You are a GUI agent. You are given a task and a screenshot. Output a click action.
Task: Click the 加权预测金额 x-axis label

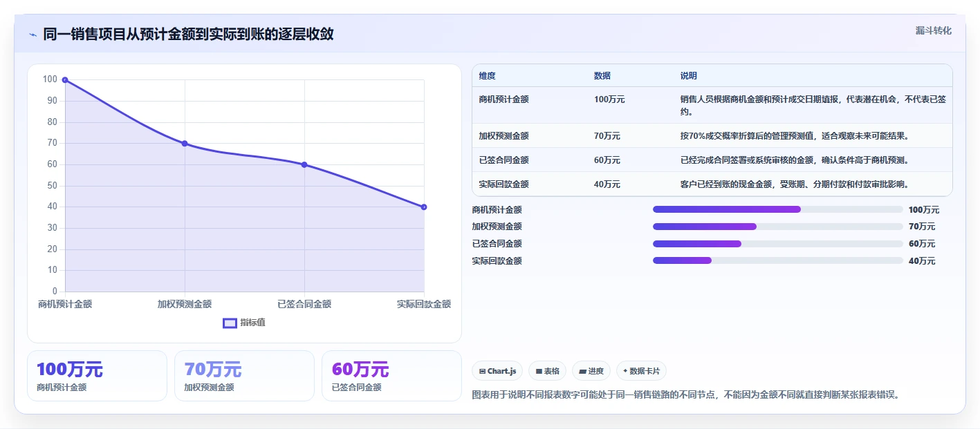pyautogui.click(x=185, y=304)
